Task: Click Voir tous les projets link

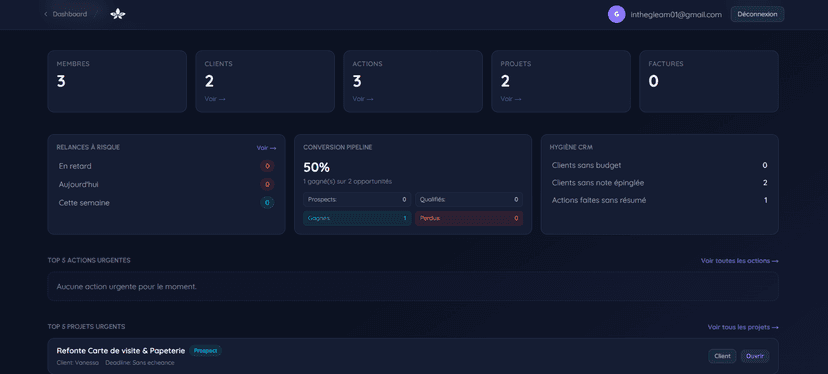Action: tap(743, 327)
